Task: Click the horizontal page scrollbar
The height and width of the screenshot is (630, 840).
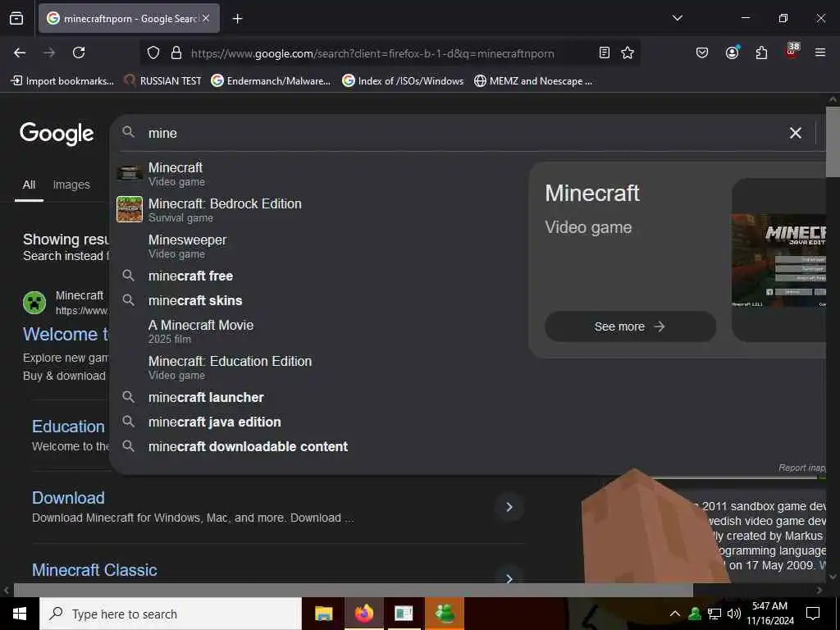Action: [x=353, y=590]
